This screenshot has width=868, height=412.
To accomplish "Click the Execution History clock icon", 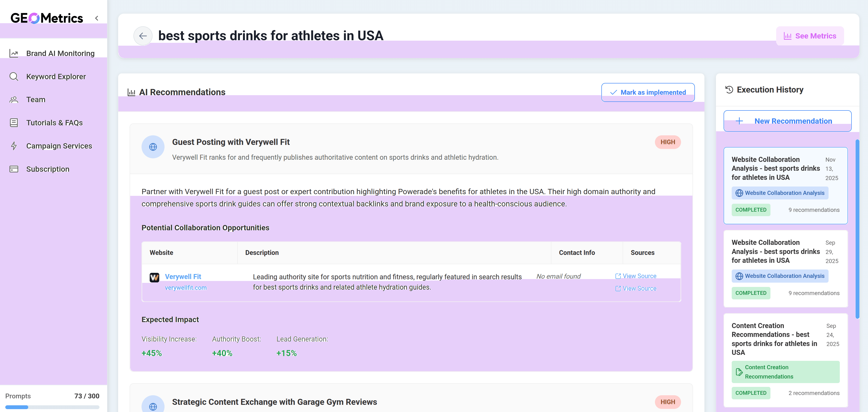I will pos(729,90).
